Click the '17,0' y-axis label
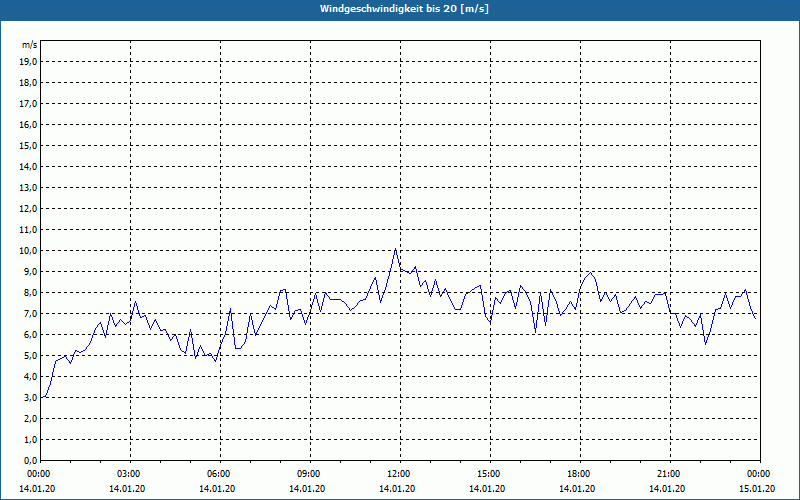Image resolution: width=800 pixels, height=500 pixels. [28, 104]
